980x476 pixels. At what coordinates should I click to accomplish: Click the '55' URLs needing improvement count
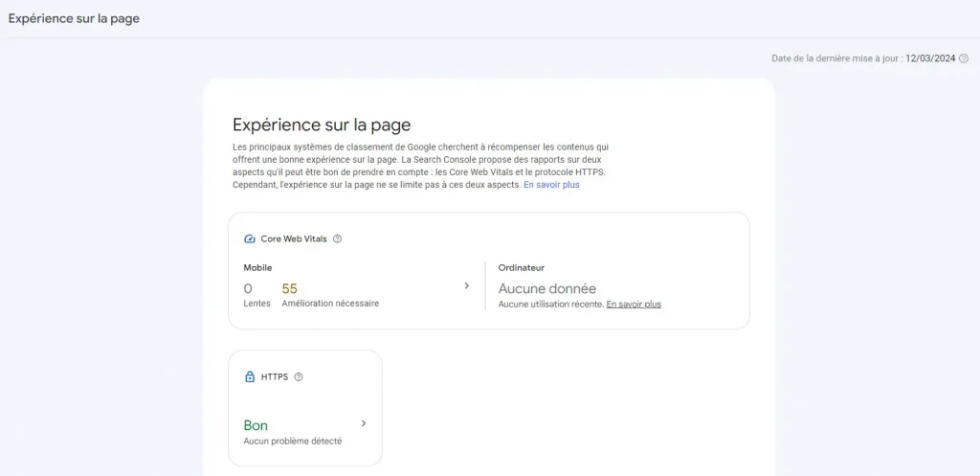289,288
